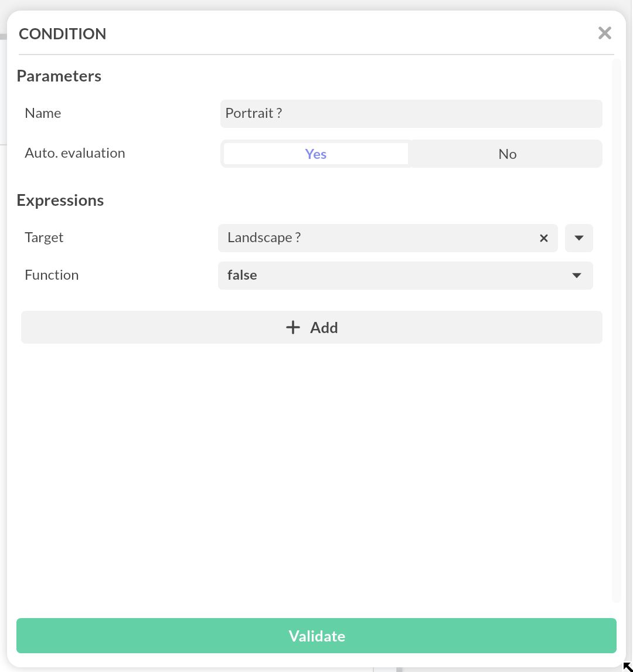The width and height of the screenshot is (633, 672).
Task: Click the Name field containing "Portrait ?"
Action: coord(411,113)
